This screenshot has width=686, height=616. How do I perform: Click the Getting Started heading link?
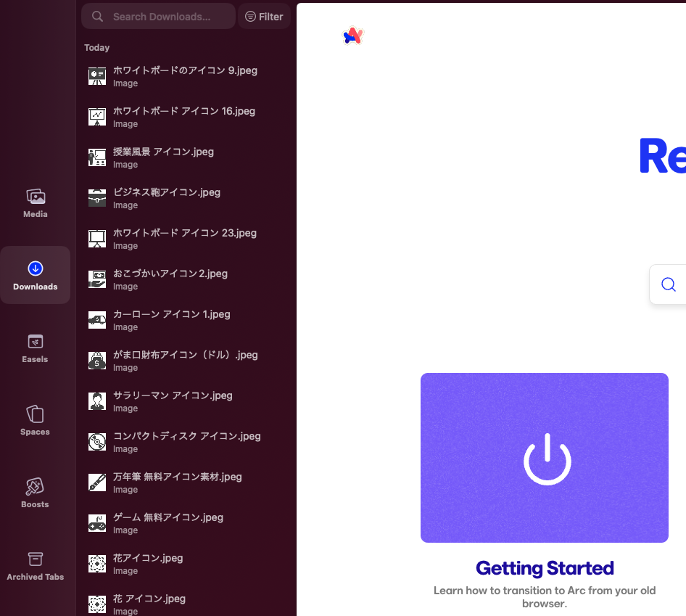pyautogui.click(x=545, y=568)
